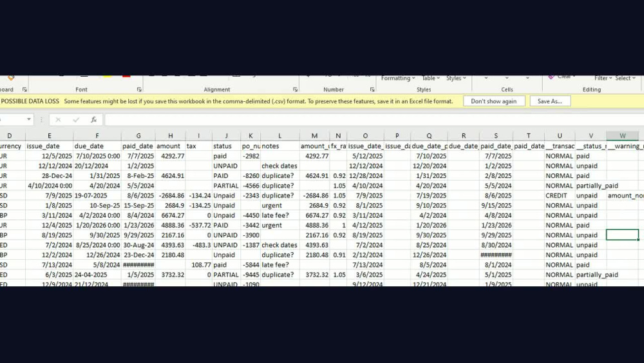Open the Clear dropdown in Editing

561,77
